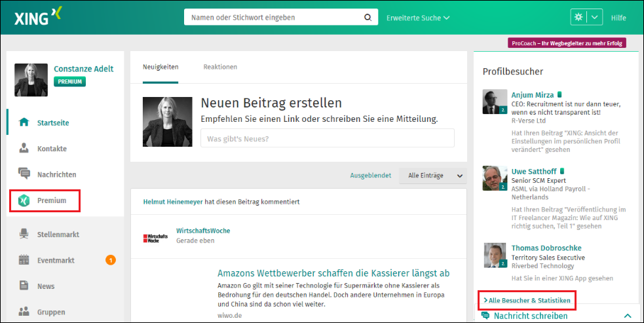Viewport: 644px width, 323px height.
Task: Click the search magnifier icon
Action: click(368, 17)
